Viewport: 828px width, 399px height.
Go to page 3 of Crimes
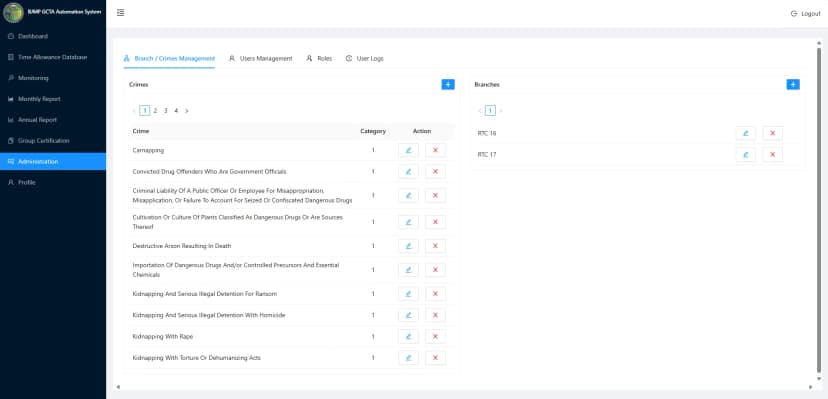click(166, 111)
